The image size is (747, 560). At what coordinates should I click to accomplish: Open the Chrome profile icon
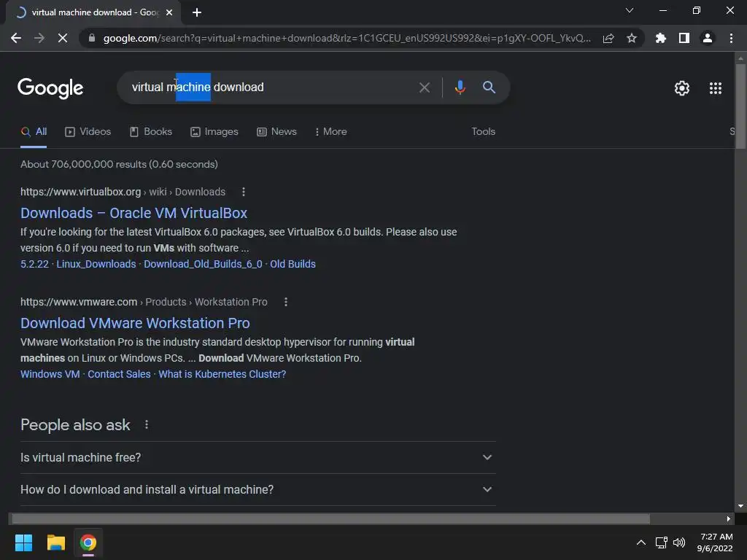click(708, 38)
